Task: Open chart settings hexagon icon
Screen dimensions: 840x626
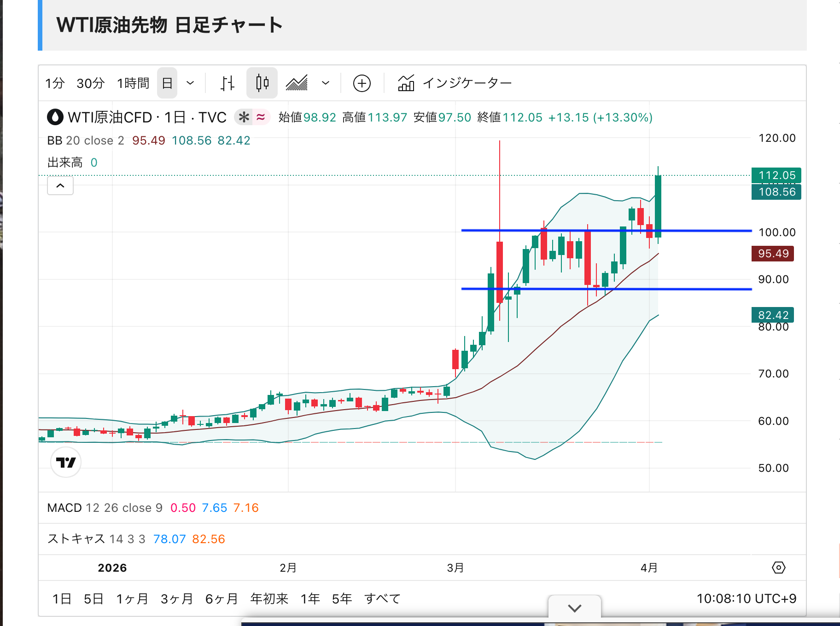Action: point(778,568)
